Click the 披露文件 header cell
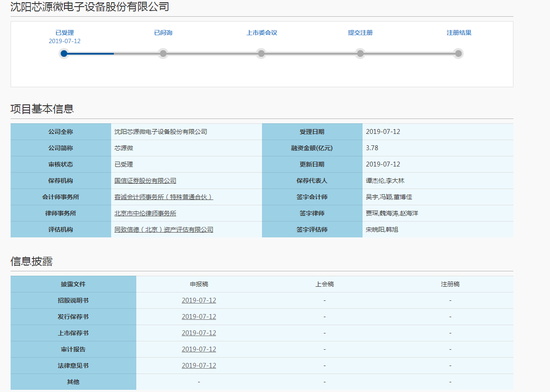The width and height of the screenshot is (550, 392). (73, 284)
